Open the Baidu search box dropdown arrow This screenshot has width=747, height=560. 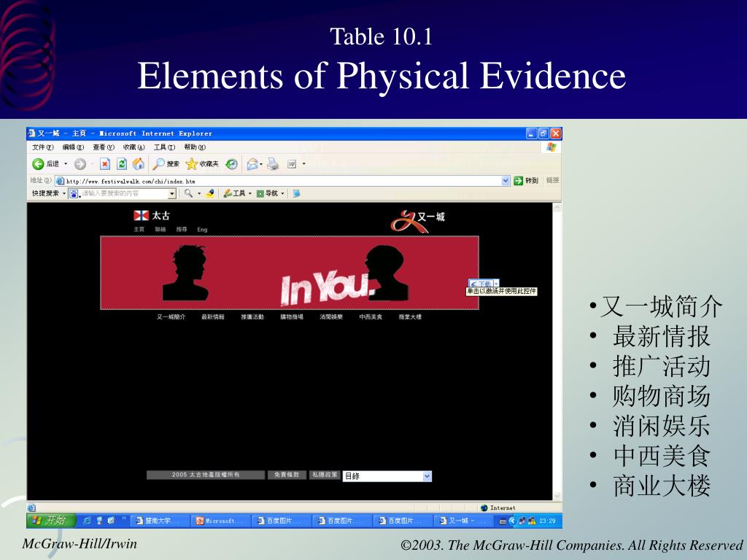172,193
